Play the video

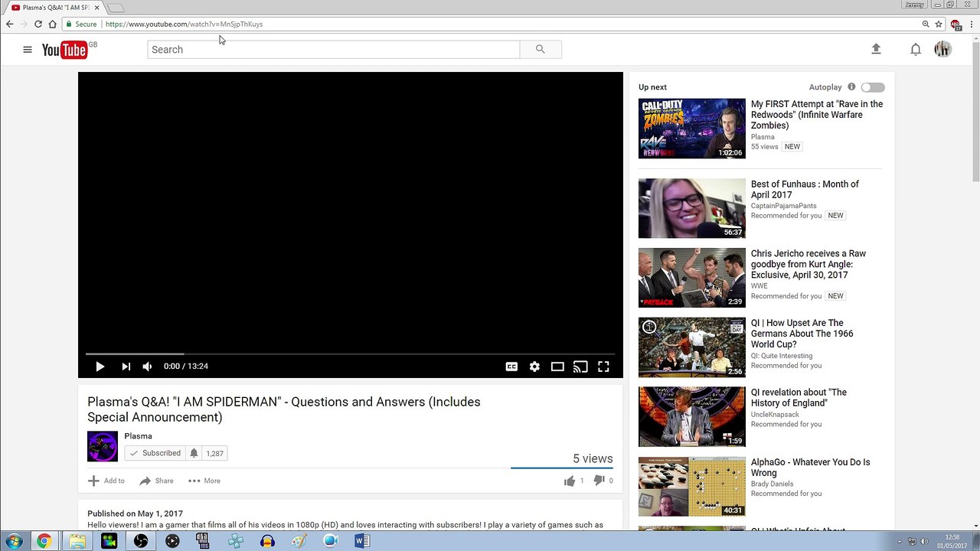coord(100,367)
